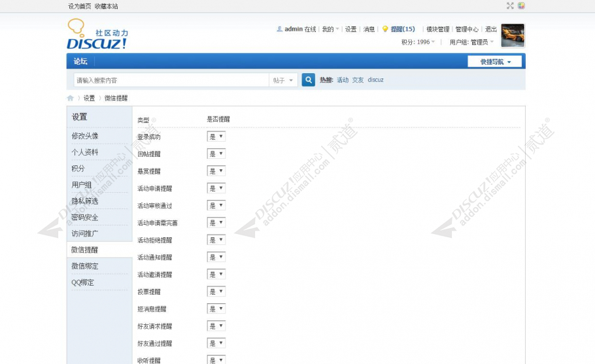Open the 活动申请需完善 dropdown
The width and height of the screenshot is (595, 364).
pos(216,223)
